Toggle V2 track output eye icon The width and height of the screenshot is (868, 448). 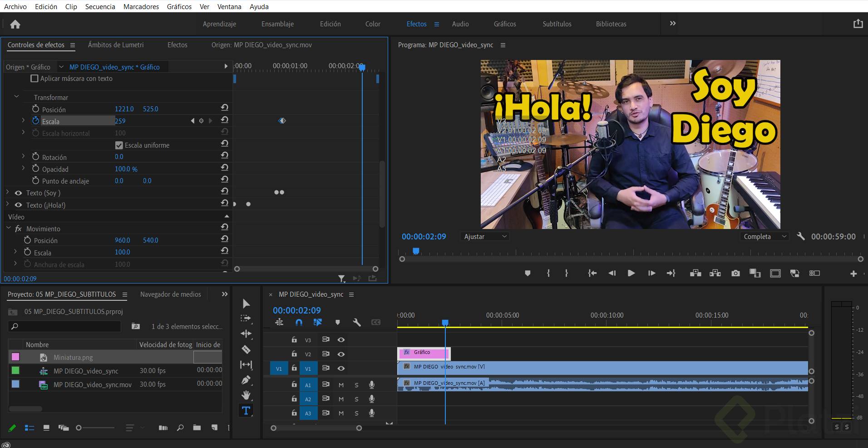pos(341,354)
